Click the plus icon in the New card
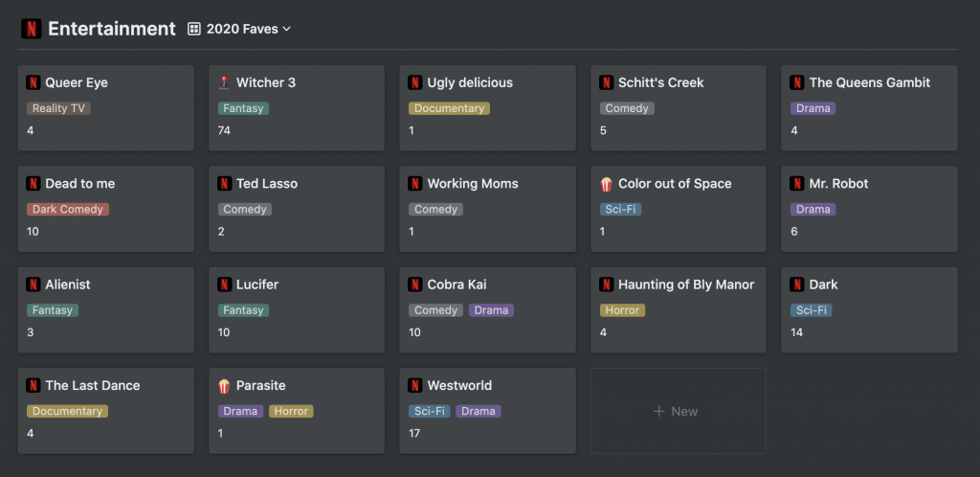Image resolution: width=980 pixels, height=477 pixels. point(658,411)
